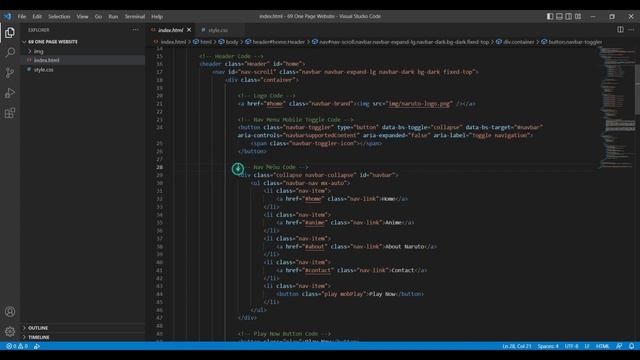Click the index.html breadcrumb item

[x=173, y=42]
